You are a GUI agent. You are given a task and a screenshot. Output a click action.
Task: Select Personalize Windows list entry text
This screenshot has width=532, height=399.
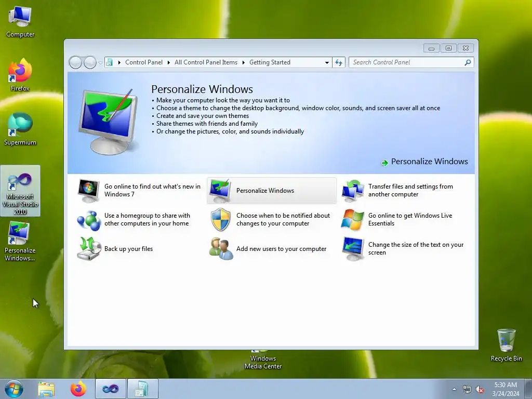pos(265,191)
